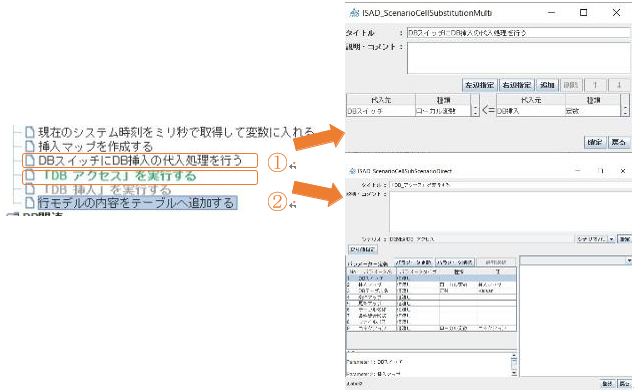Click the 追加 button
The height and width of the screenshot is (390, 635).
(547, 85)
